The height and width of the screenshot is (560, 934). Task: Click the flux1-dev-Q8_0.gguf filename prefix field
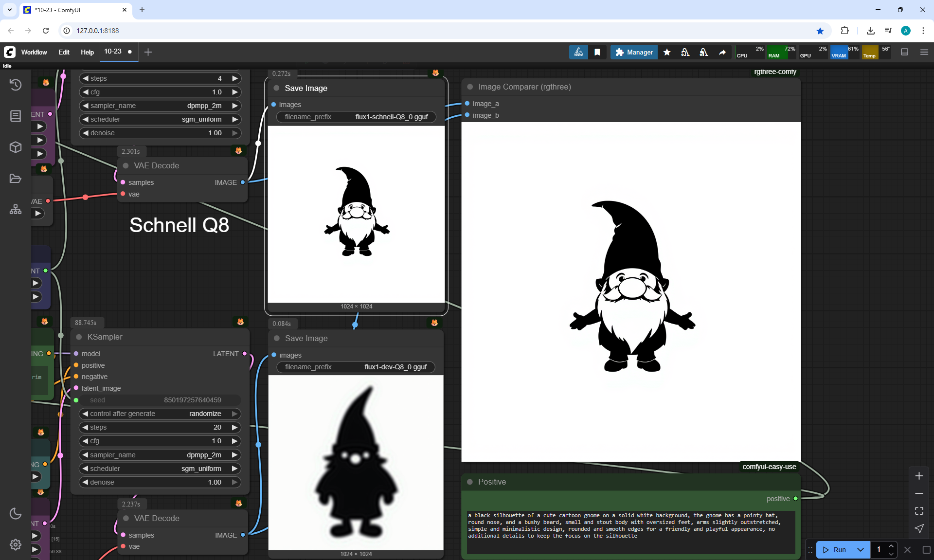point(356,367)
